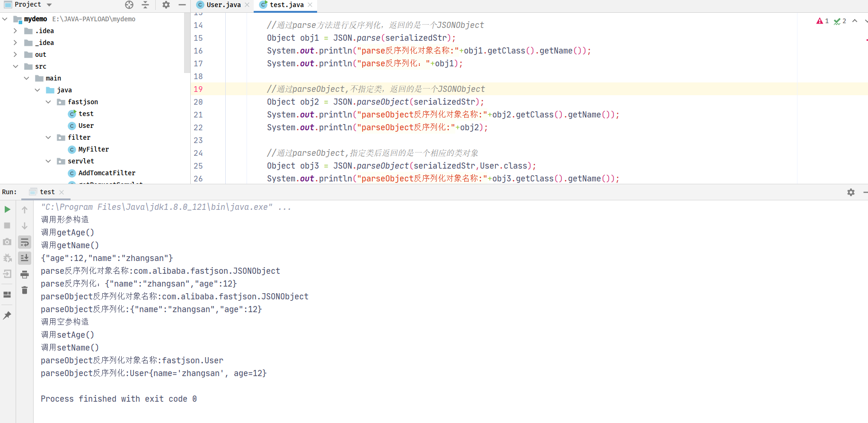Viewport: 868px width, 423px height.
Task: Click the Stop process square icon
Action: [x=7, y=225]
